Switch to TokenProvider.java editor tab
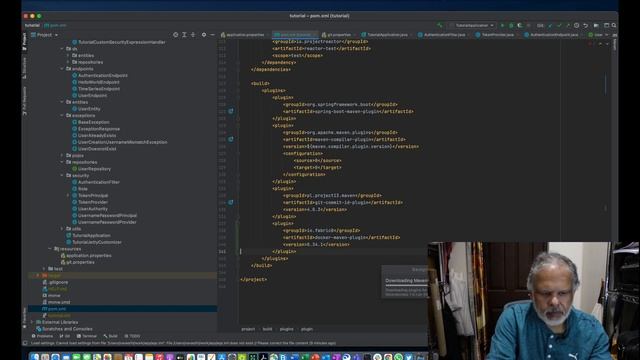Viewport: 640px width, 360px height. pyautogui.click(x=496, y=35)
